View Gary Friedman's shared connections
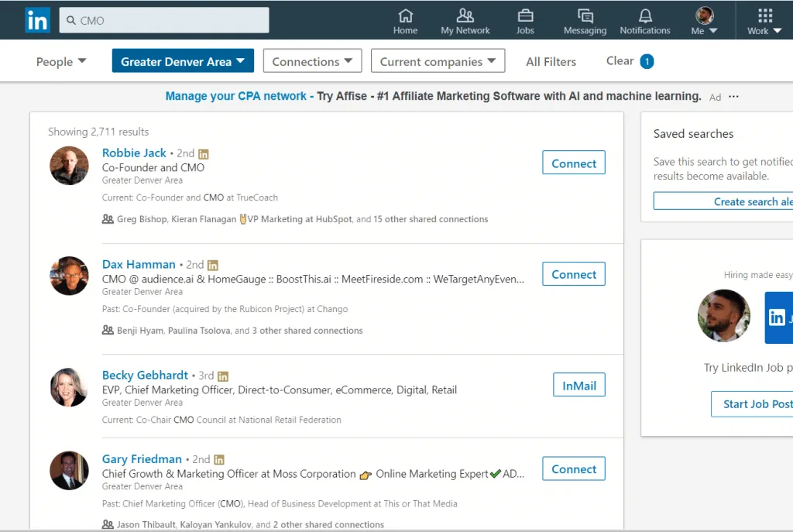 (250, 524)
